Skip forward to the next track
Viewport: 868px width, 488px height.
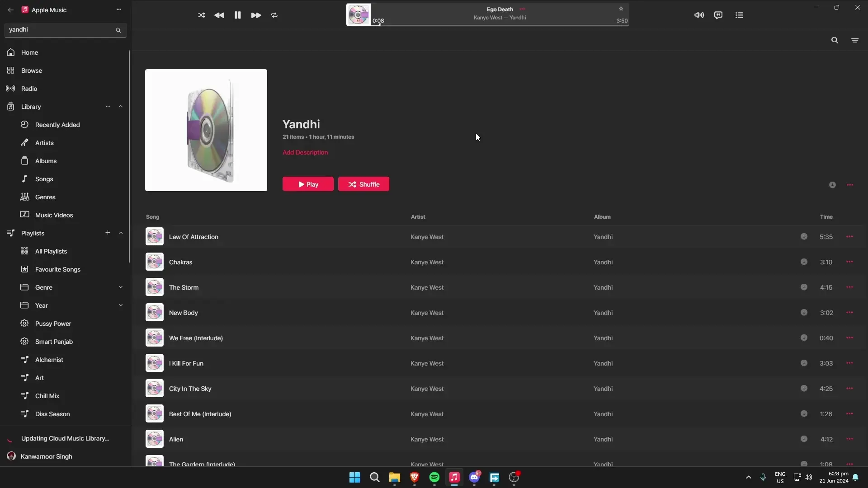coord(256,15)
